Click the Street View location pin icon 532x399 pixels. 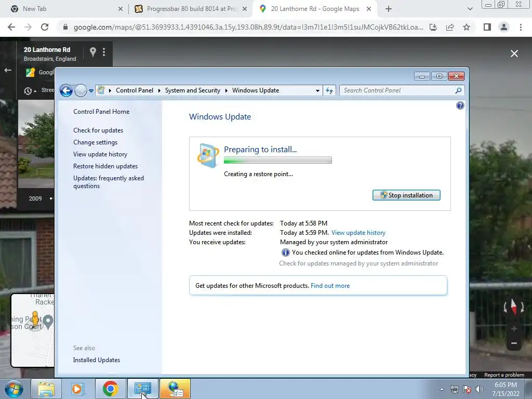point(92,52)
